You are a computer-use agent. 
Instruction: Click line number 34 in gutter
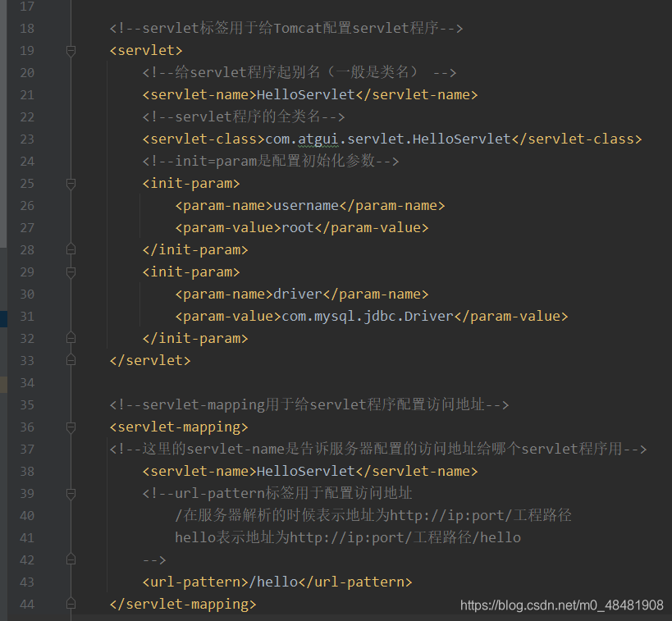tap(27, 383)
